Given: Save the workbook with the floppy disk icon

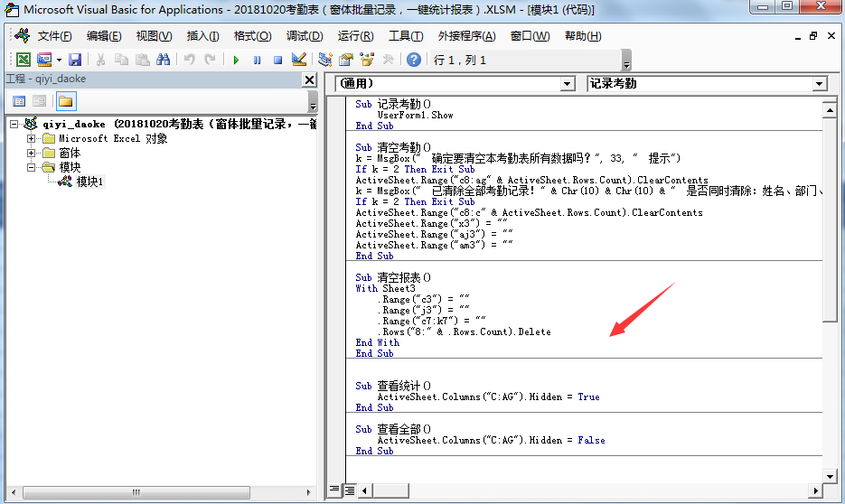Looking at the screenshot, I should click(75, 60).
